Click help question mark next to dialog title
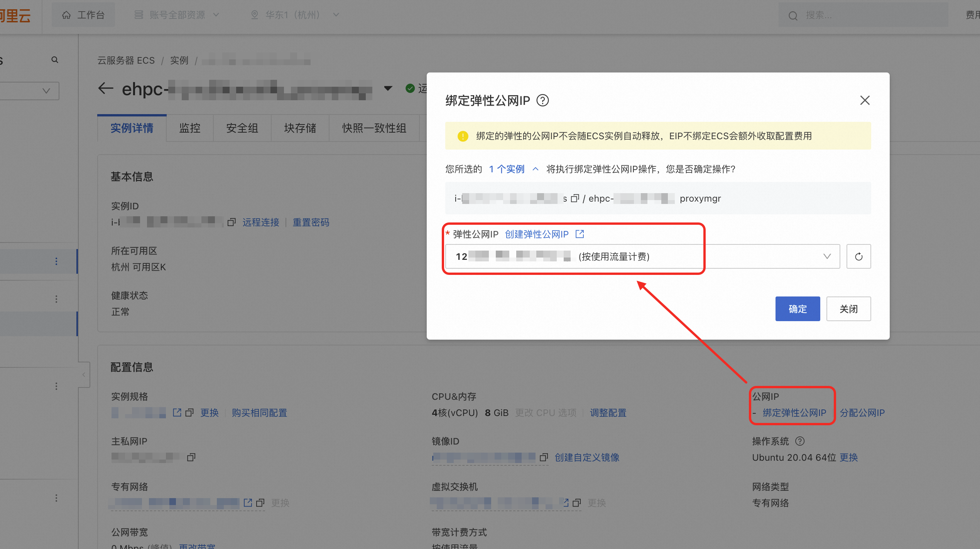980x549 pixels. [x=543, y=101]
